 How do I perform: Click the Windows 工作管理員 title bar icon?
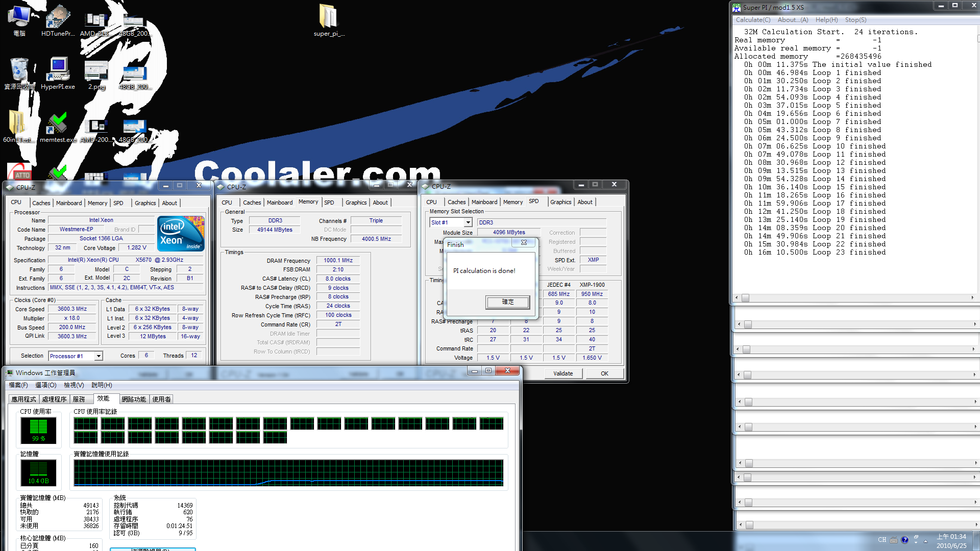point(9,373)
